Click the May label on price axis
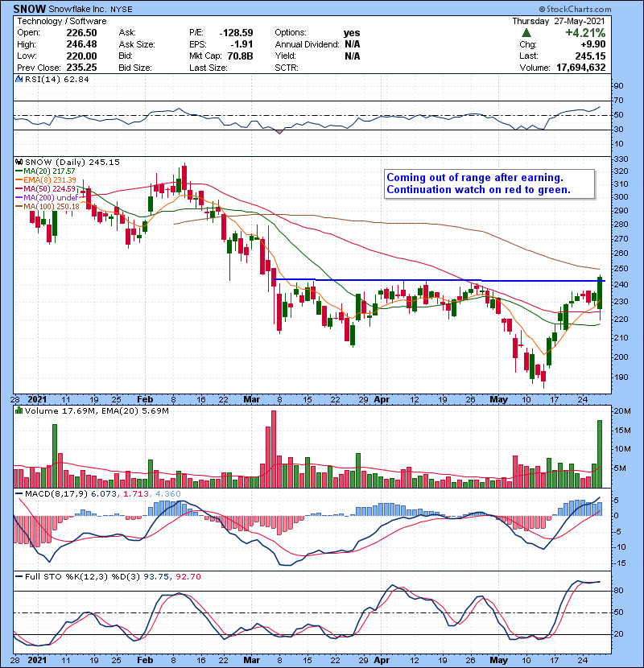The height and width of the screenshot is (668, 644). pos(498,399)
